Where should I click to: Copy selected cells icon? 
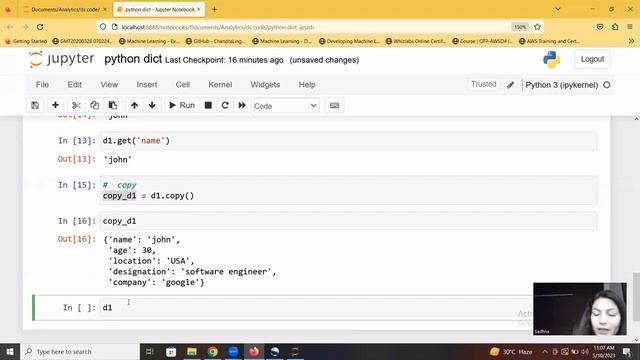[94, 105]
